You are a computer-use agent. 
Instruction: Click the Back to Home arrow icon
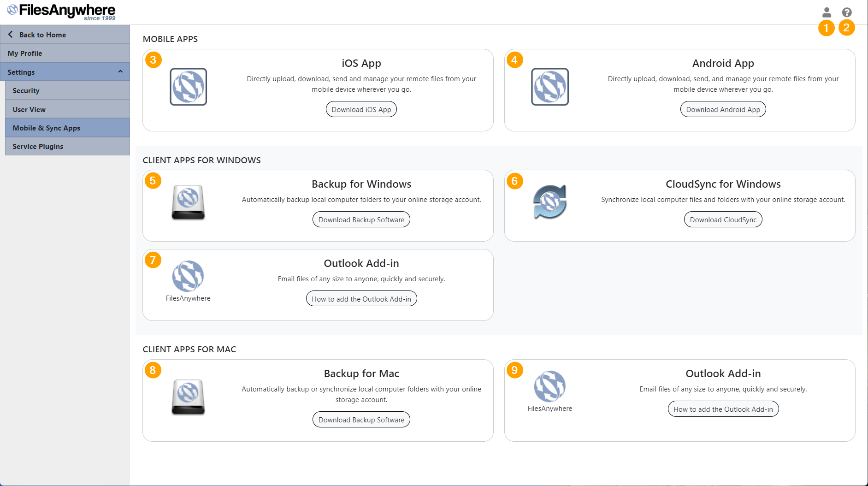(11, 35)
